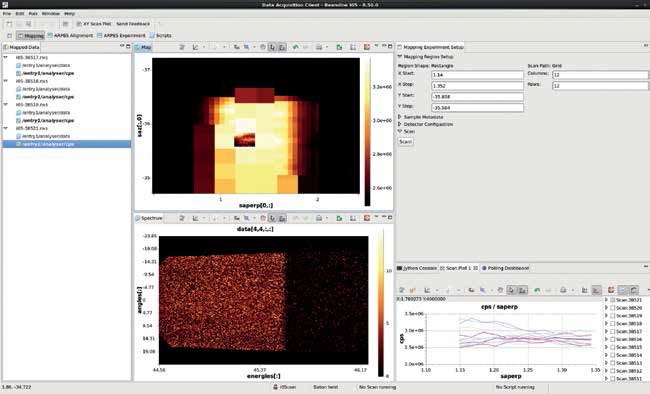Collapse the Scan section in Mapping Setup

coord(400,131)
